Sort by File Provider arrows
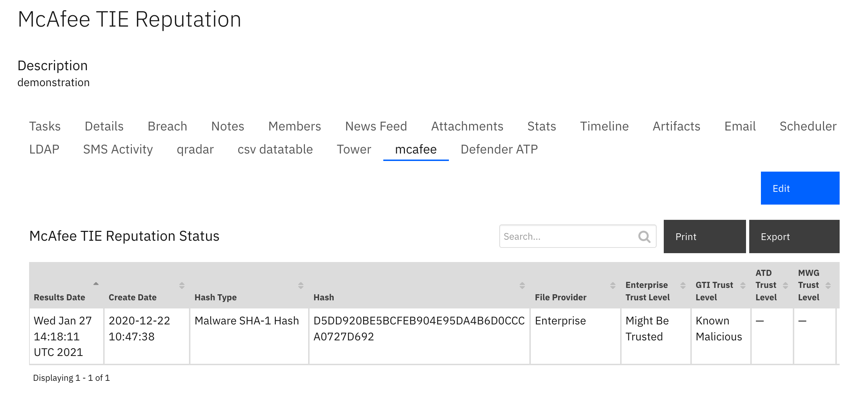The image size is (868, 412). (613, 285)
